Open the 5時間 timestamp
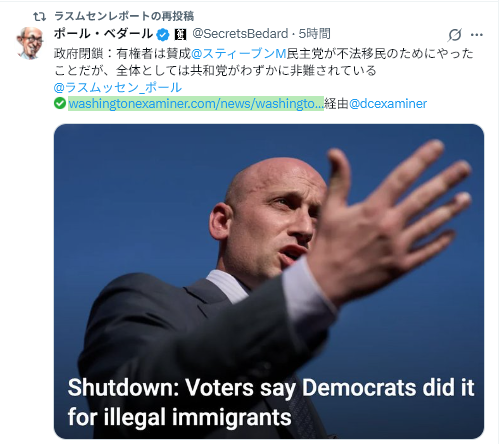The height and width of the screenshot is (444, 500). (x=314, y=34)
